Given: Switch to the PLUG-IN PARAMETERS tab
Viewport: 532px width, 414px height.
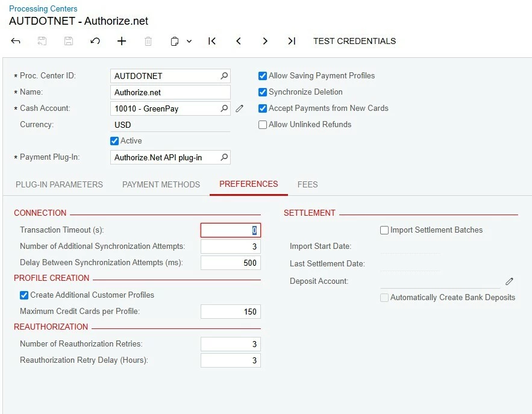Looking at the screenshot, I should (x=59, y=184).
